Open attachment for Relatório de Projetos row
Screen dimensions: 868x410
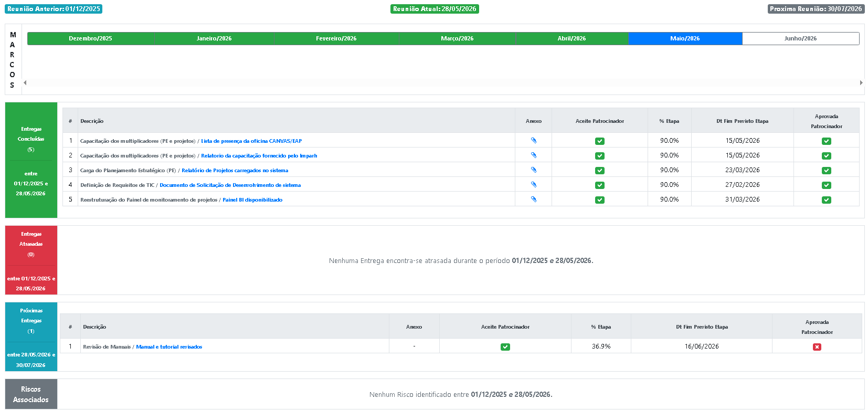[534, 170]
